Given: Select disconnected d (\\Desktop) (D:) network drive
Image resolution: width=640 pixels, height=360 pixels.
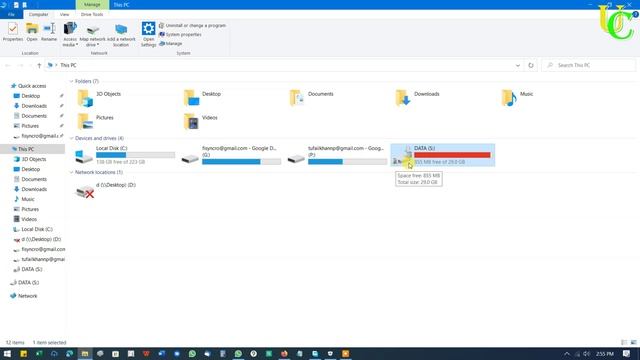Looking at the screenshot, I should pyautogui.click(x=106, y=190).
